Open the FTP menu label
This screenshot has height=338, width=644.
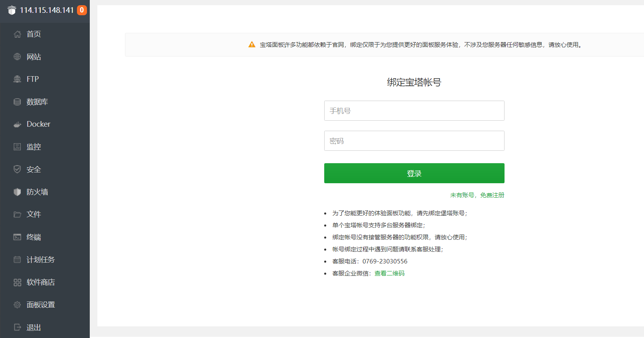click(33, 79)
